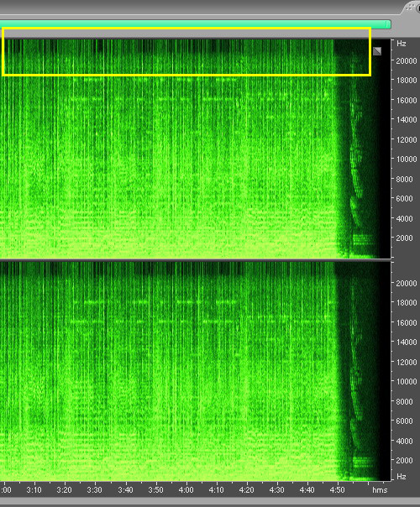
Task: Click the 20000 Hz label on the upper ruler
Action: (x=407, y=60)
